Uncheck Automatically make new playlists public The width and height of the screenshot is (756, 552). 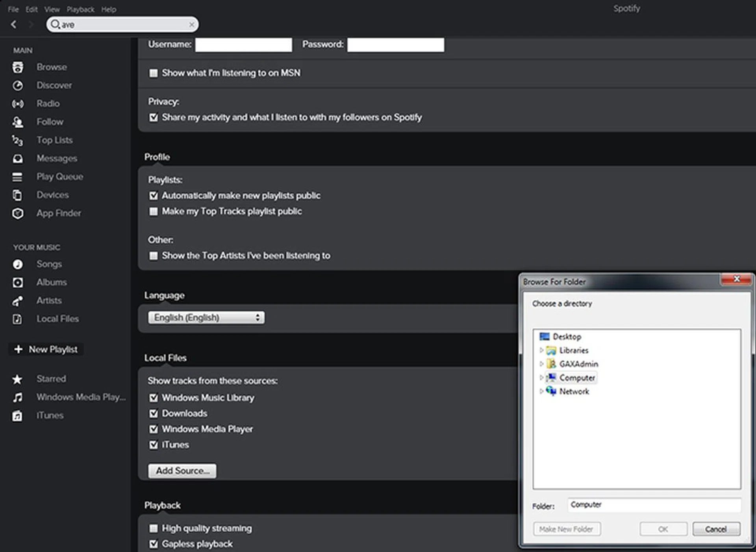(154, 196)
